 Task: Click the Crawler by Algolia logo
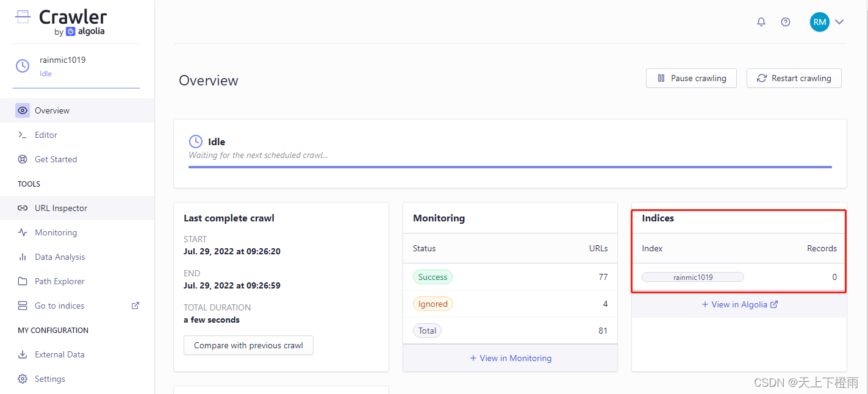[x=61, y=22]
